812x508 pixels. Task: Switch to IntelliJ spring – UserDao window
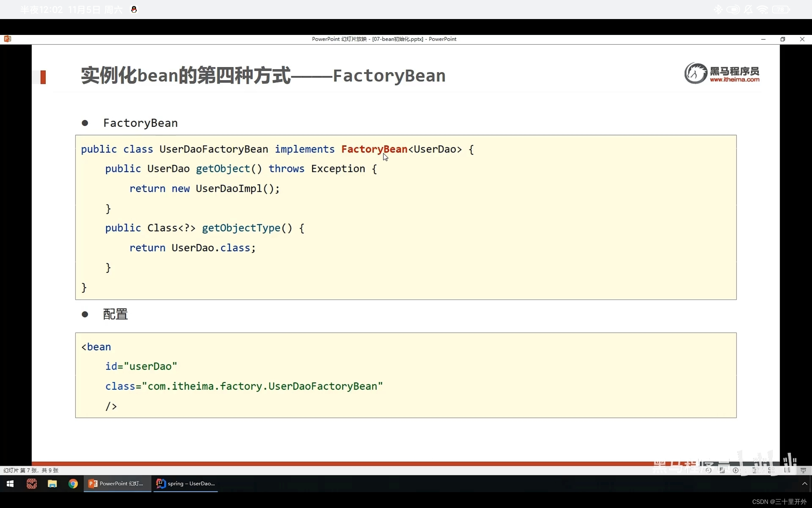pos(186,484)
